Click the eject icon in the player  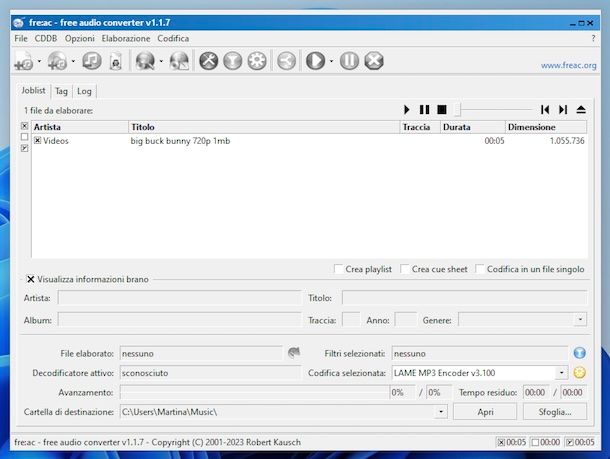click(x=581, y=110)
